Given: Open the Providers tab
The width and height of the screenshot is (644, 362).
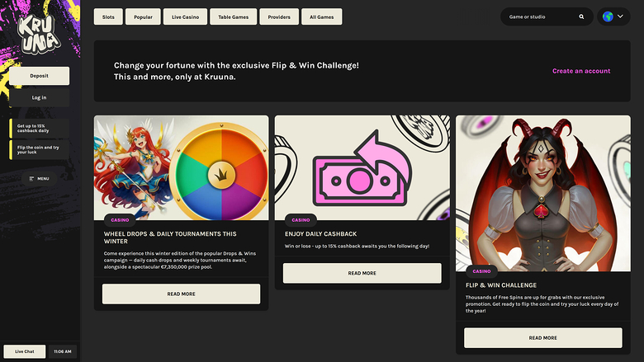Looking at the screenshot, I should point(279,16).
